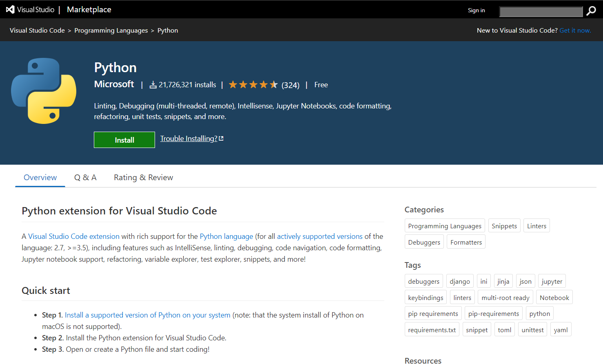Click the Programming Languages breadcrumb

(x=111, y=30)
